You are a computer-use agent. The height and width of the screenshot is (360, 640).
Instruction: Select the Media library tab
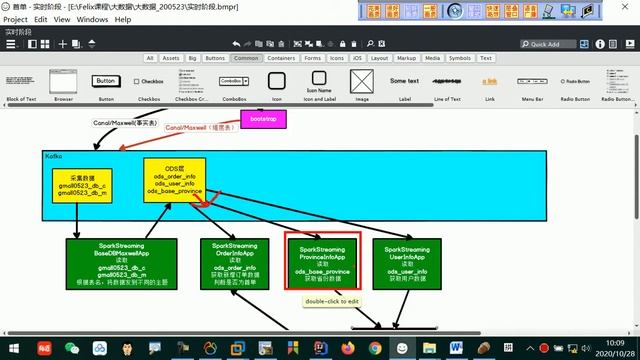click(432, 58)
